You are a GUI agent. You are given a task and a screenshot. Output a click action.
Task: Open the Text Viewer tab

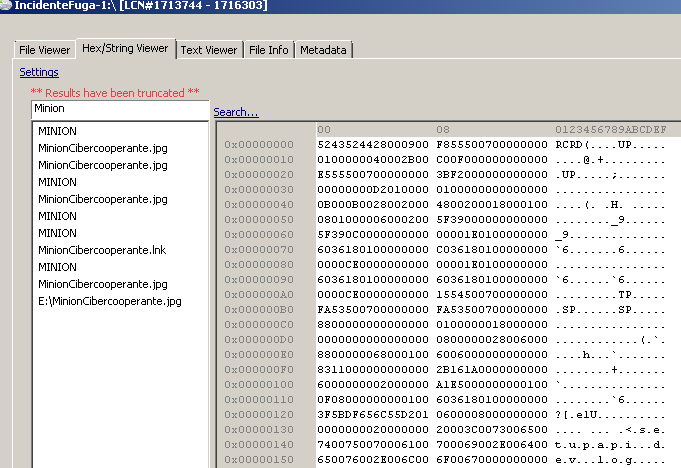209,50
